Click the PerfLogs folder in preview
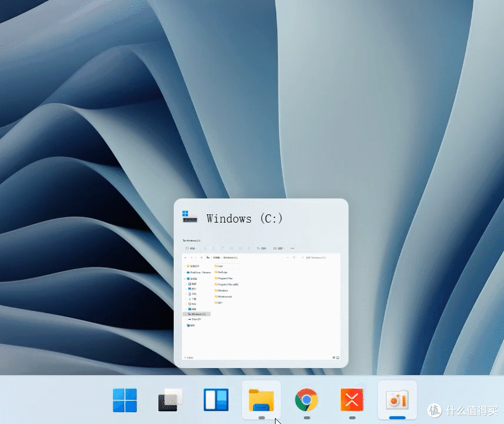The height and width of the screenshot is (424, 504). tap(221, 272)
